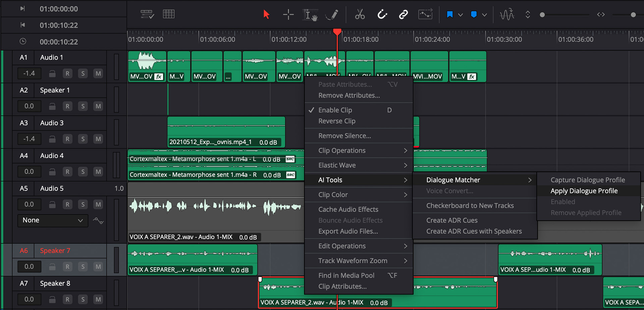Open the None dropdown on Audio 5
Viewport: 644px width, 310px height.
click(x=53, y=220)
